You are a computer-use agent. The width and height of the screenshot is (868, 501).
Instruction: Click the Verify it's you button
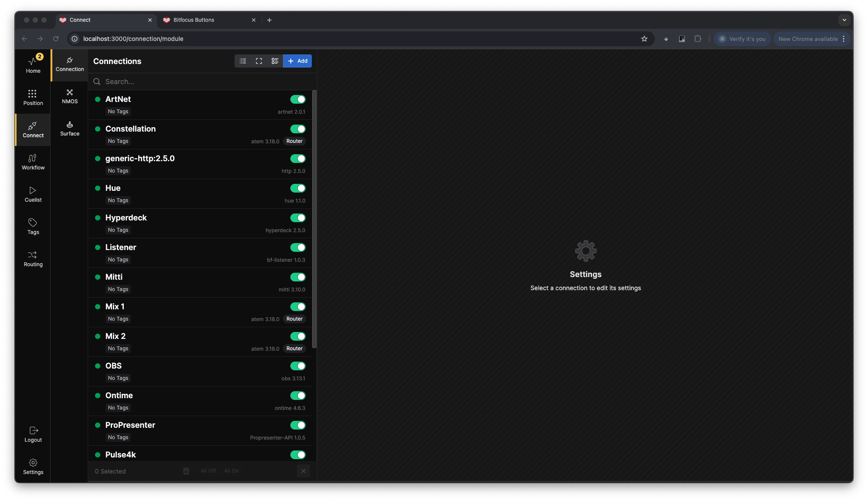click(742, 39)
